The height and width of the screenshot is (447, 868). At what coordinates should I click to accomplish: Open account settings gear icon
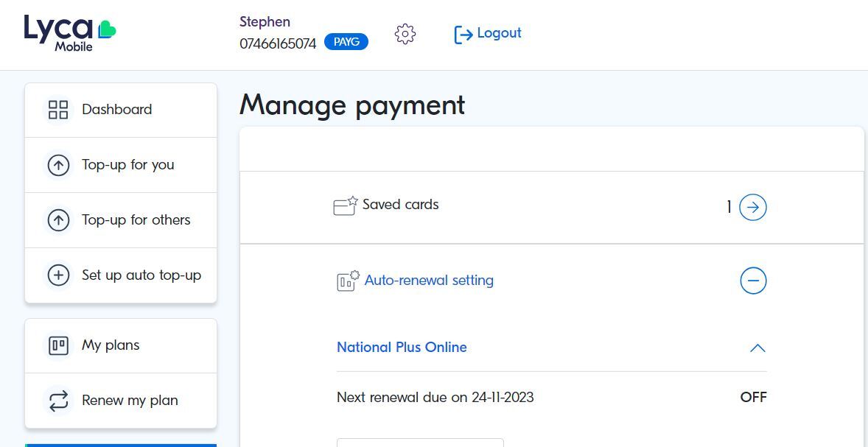[405, 34]
